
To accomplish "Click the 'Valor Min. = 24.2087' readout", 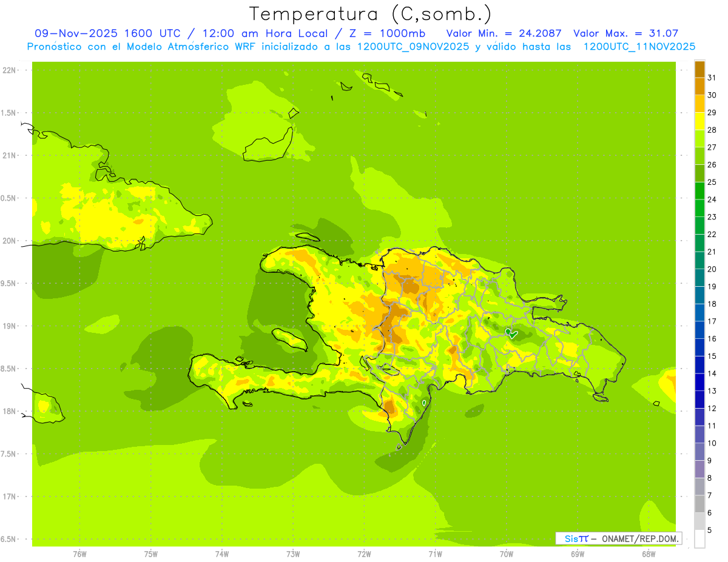I will coord(504,33).
